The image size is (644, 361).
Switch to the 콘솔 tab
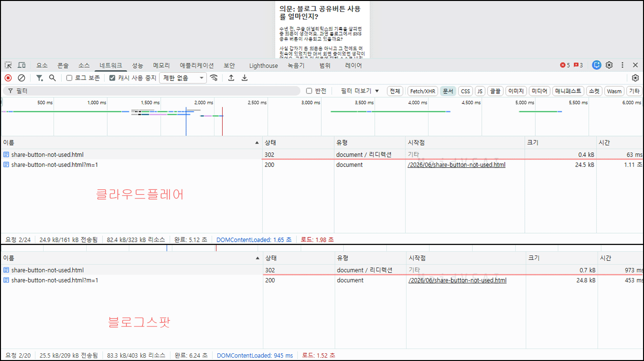[63, 66]
